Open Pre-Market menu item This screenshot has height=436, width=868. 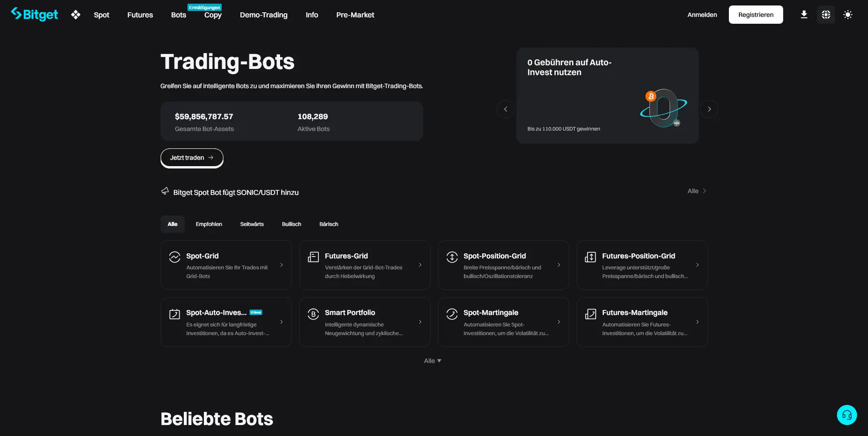(x=355, y=15)
